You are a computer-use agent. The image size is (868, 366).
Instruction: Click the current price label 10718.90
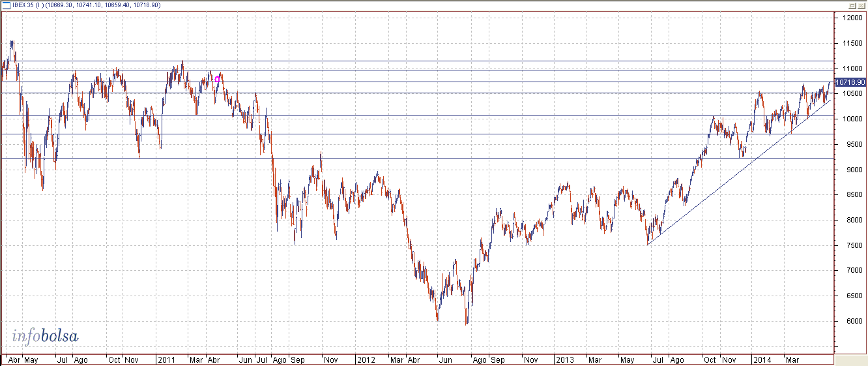[x=850, y=82]
